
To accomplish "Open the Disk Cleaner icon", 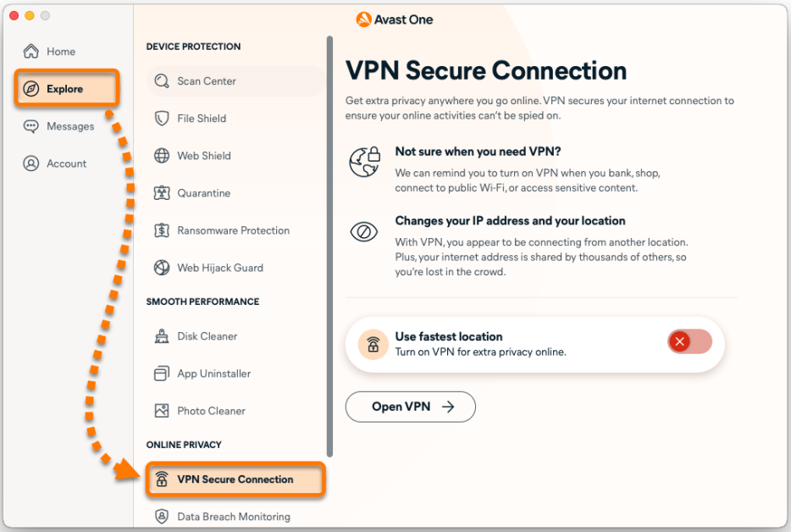I will point(162,336).
